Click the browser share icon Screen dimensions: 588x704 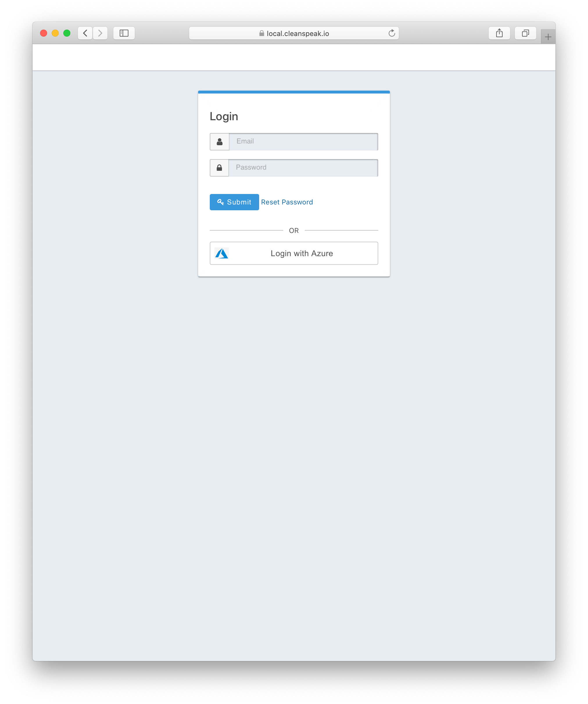(500, 33)
